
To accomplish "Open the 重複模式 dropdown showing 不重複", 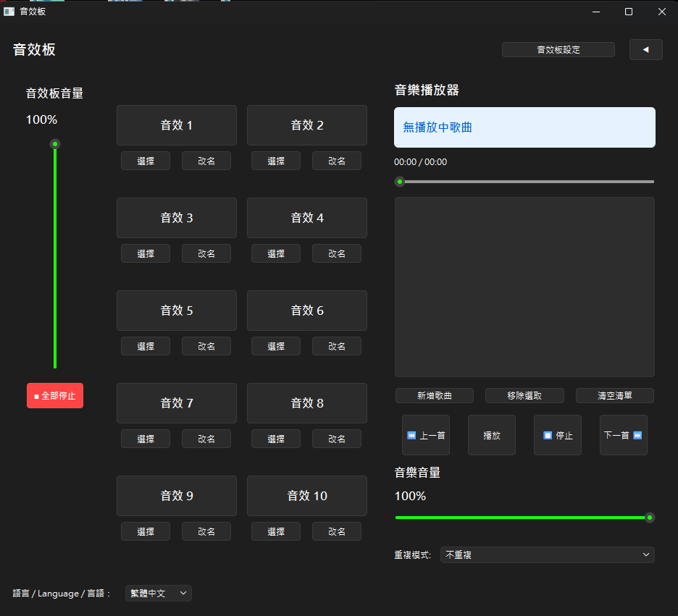I will [548, 554].
